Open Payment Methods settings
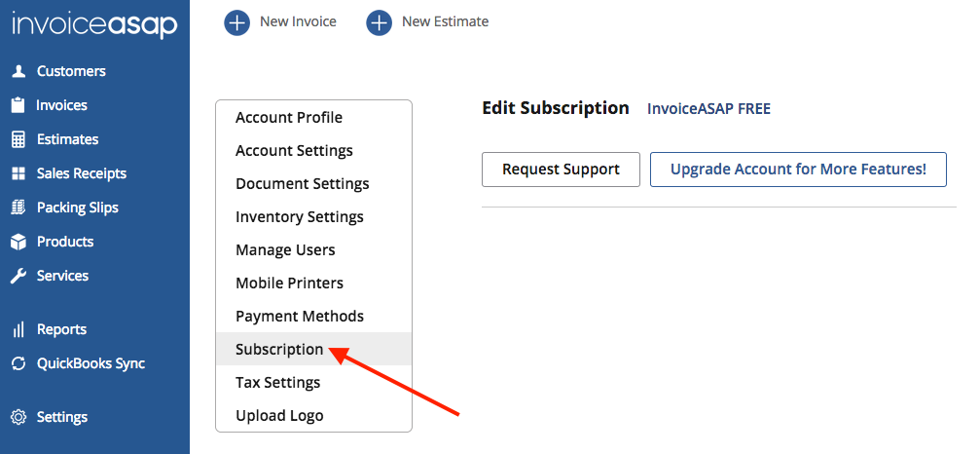This screenshot has width=980, height=454. tap(300, 317)
